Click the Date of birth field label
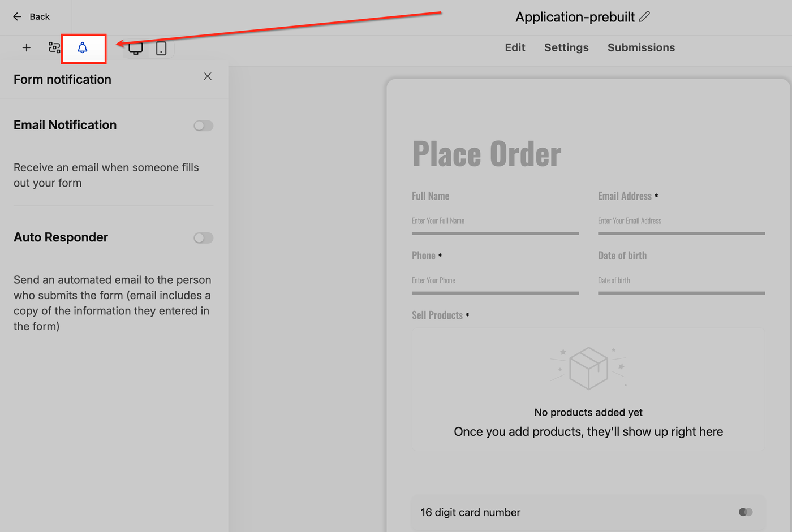 [x=622, y=256]
